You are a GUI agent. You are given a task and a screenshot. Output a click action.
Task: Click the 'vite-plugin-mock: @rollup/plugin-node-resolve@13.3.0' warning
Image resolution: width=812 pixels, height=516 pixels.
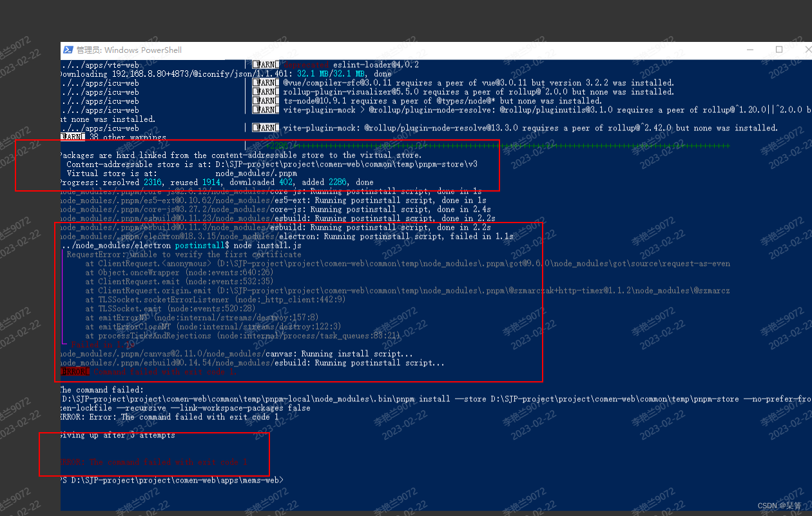[516, 128]
